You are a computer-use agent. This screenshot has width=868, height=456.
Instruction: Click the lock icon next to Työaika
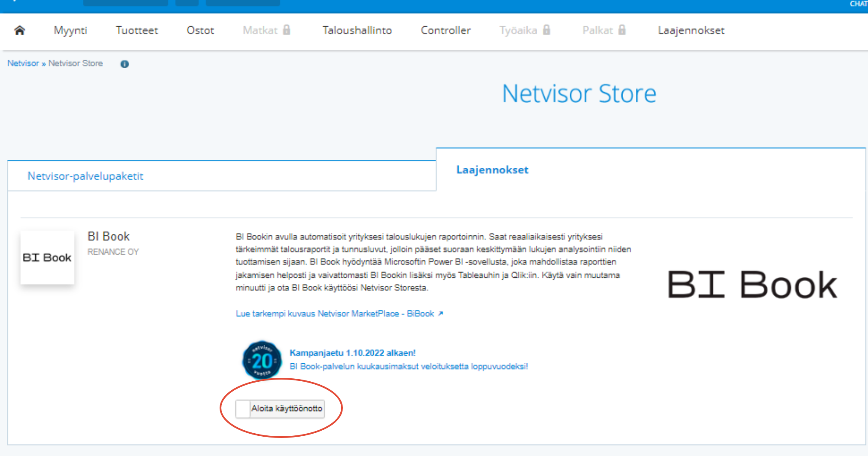click(x=547, y=30)
